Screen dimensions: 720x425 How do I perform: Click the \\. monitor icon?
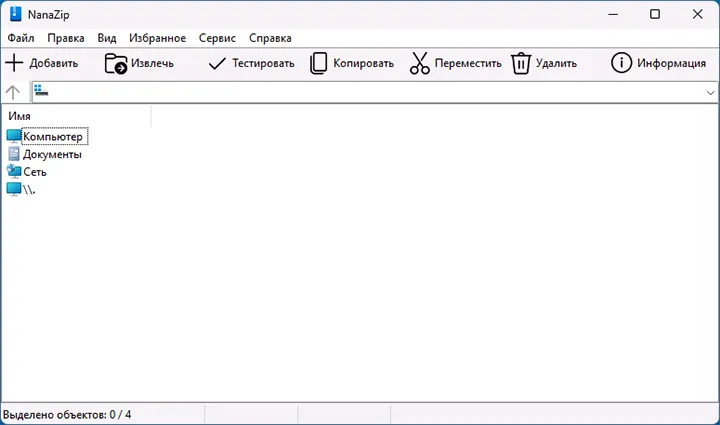point(14,189)
